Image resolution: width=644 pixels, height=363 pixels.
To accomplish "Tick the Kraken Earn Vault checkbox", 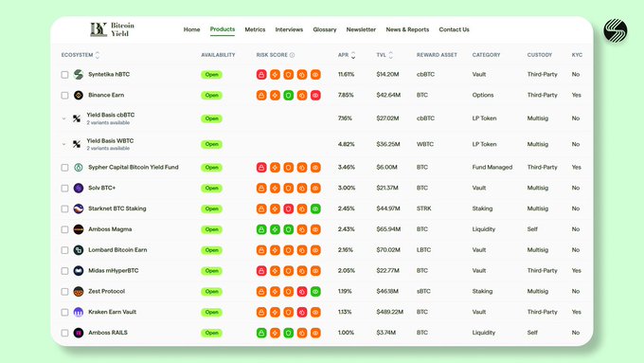I will [x=65, y=312].
